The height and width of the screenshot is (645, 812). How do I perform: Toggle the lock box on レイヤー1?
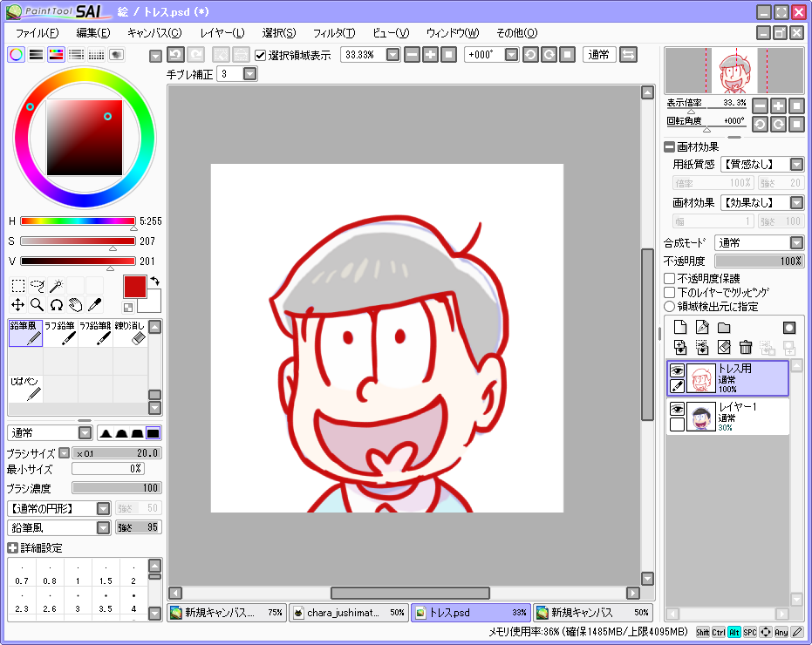(x=677, y=424)
